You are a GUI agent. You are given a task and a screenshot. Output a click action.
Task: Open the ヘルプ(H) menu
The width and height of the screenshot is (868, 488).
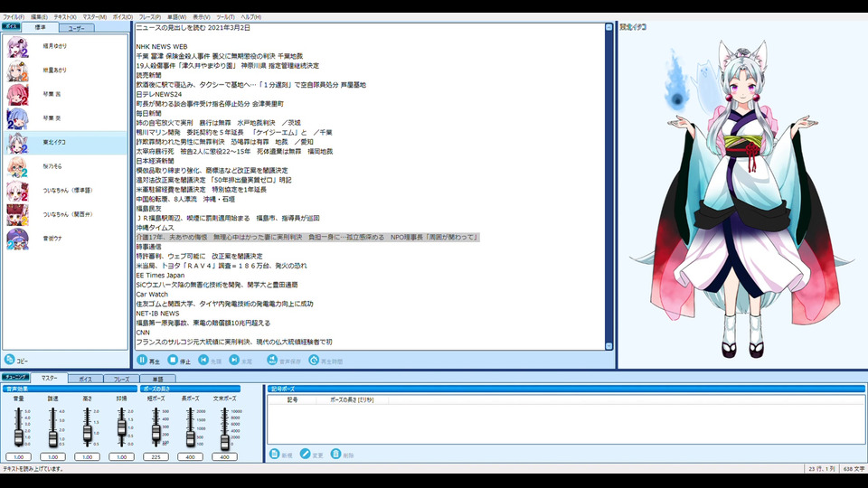tap(251, 17)
